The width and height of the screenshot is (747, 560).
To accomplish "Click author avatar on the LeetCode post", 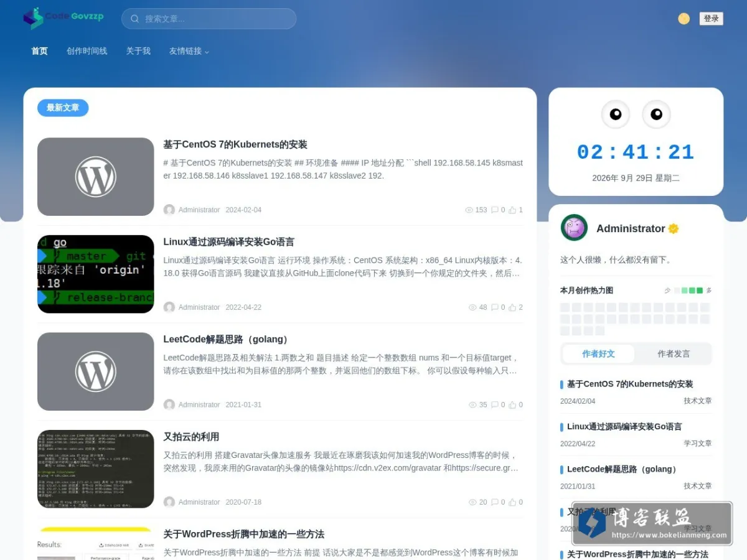I will click(x=169, y=404).
